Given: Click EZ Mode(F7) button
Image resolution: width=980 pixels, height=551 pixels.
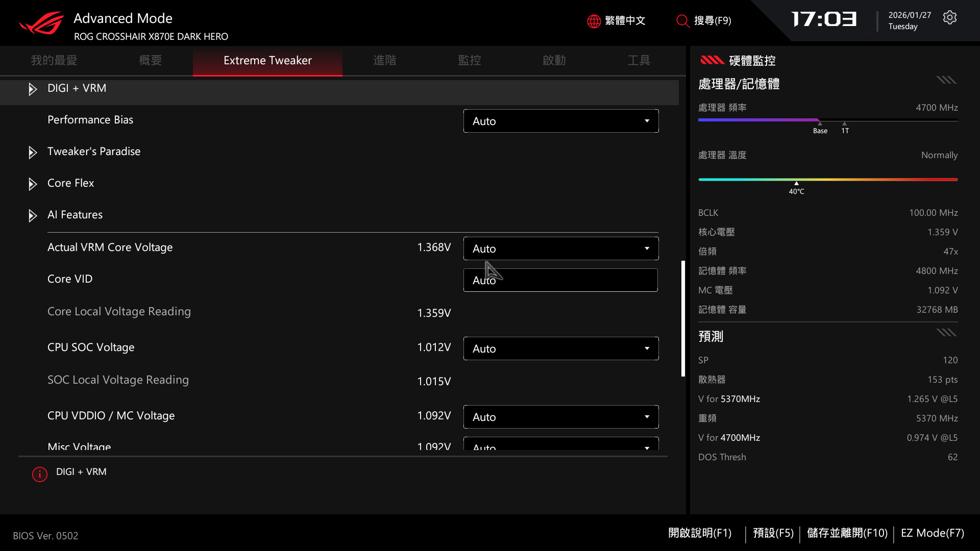Looking at the screenshot, I should pos(932,533).
